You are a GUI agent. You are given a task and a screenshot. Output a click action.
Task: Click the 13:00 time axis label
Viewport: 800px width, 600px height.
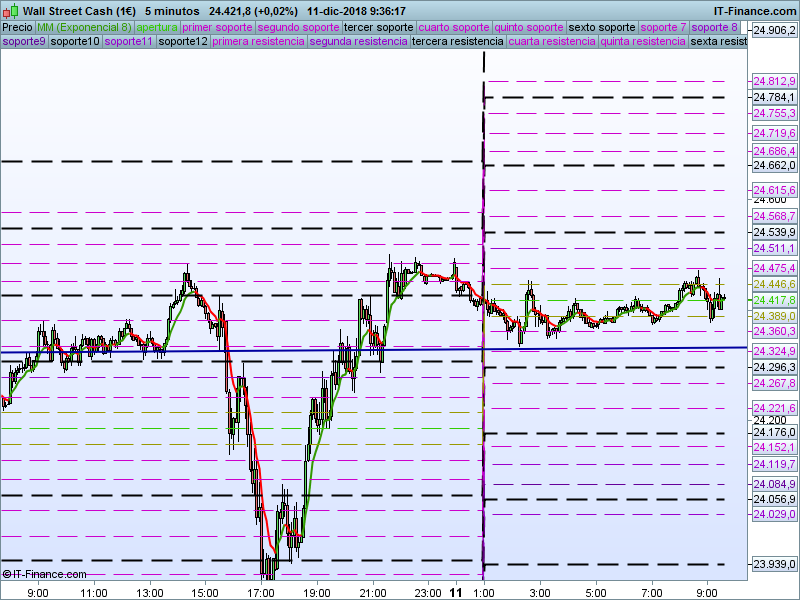point(150,593)
